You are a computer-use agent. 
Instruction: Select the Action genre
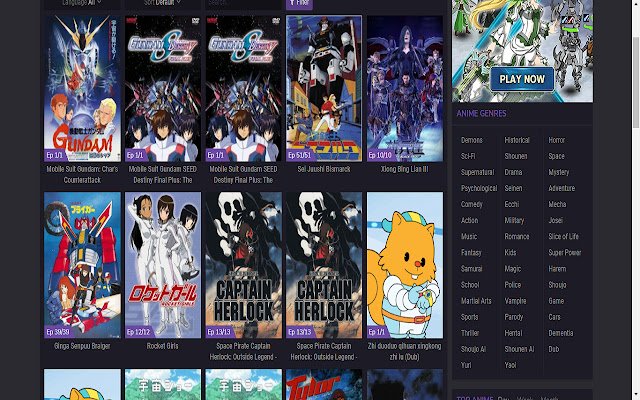[469, 220]
